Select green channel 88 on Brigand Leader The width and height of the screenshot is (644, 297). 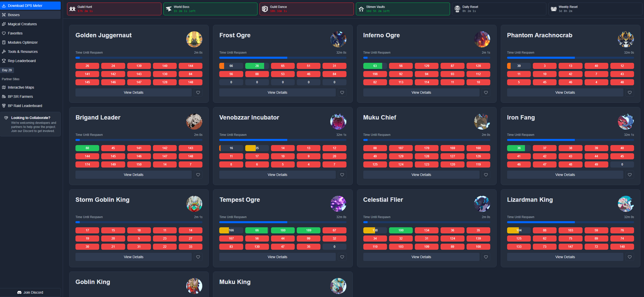pos(87,148)
